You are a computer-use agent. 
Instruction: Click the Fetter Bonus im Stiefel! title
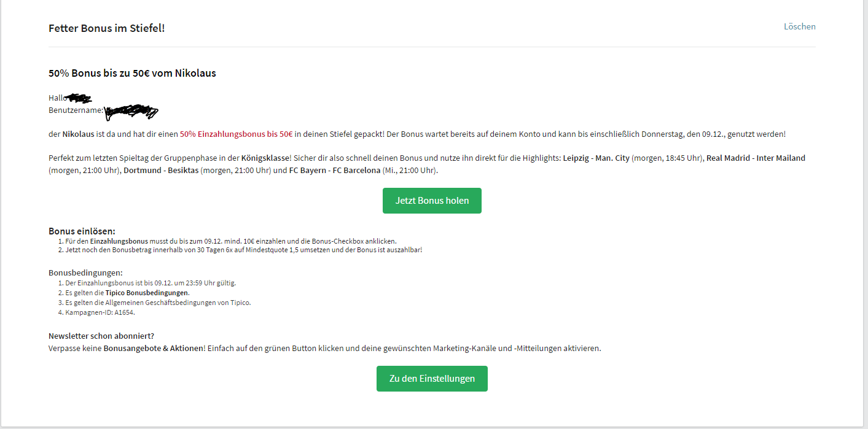[107, 28]
